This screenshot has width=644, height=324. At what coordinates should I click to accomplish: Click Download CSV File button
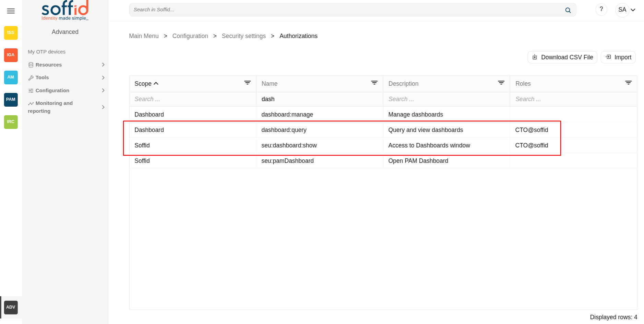(562, 57)
